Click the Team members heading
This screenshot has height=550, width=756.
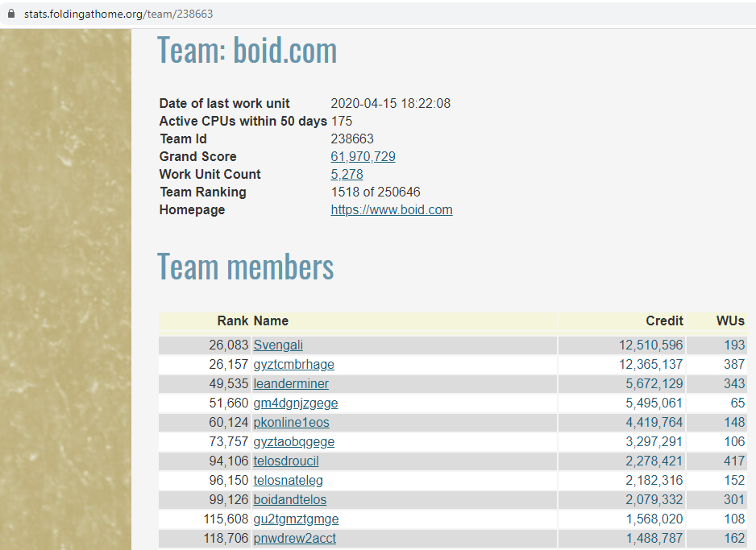coord(245,267)
